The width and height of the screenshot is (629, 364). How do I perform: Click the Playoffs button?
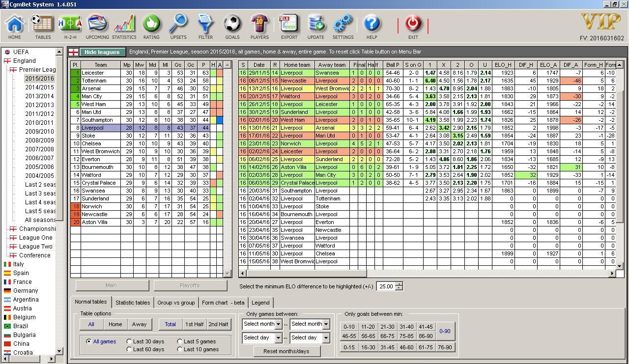190,285
